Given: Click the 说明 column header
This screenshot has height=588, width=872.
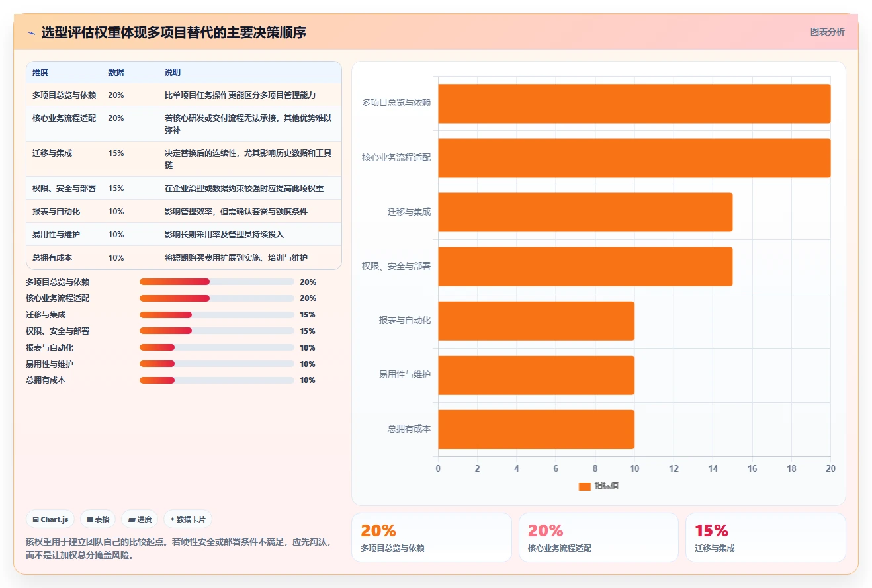Looking at the screenshot, I should point(173,73).
